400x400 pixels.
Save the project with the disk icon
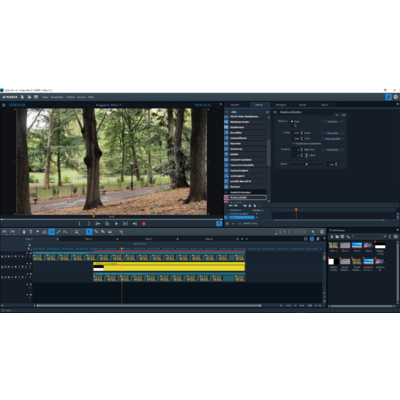coord(36,97)
